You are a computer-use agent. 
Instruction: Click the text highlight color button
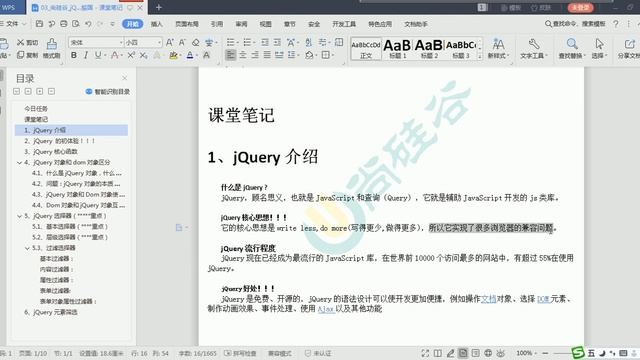point(173,55)
